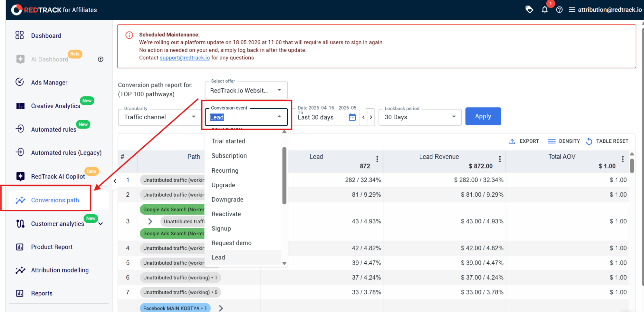Open the Granularity dropdown
This screenshot has width=644, height=312.
[x=160, y=117]
